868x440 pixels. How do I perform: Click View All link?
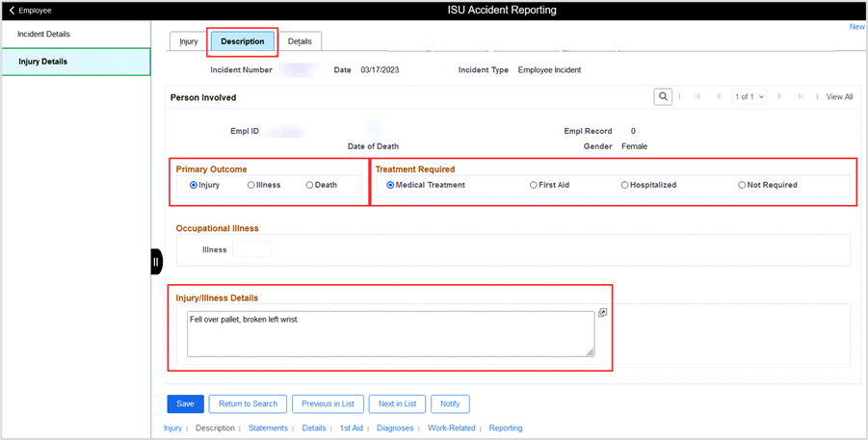click(x=839, y=97)
